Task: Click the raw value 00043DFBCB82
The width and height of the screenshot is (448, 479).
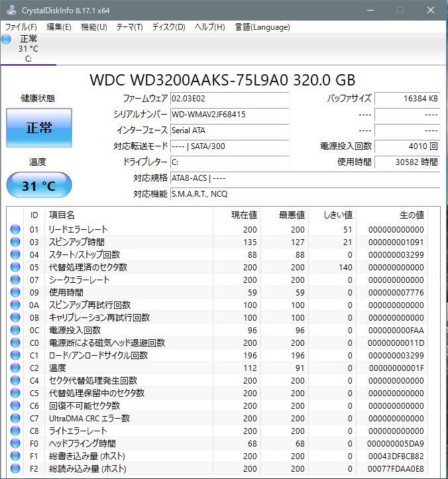Action: tap(396, 456)
